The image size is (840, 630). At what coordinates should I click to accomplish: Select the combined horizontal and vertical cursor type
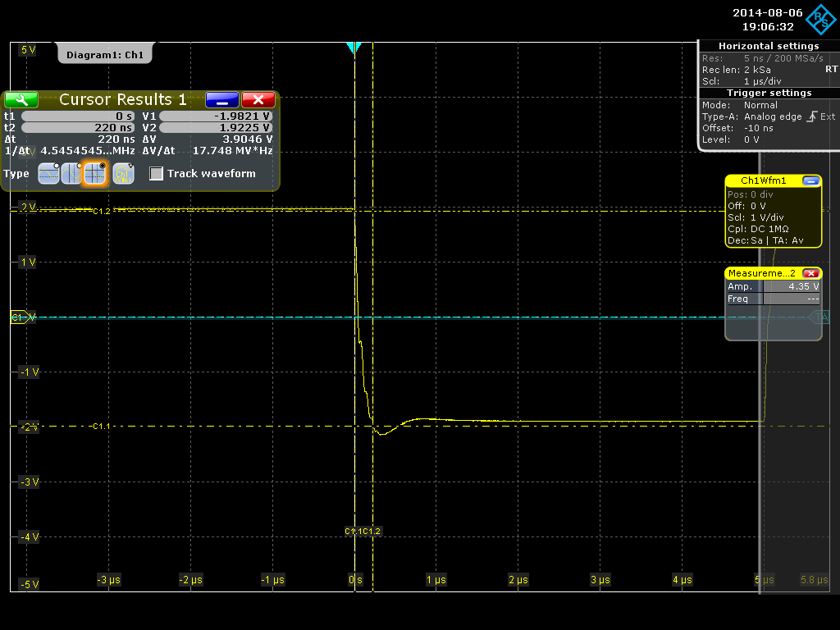95,173
